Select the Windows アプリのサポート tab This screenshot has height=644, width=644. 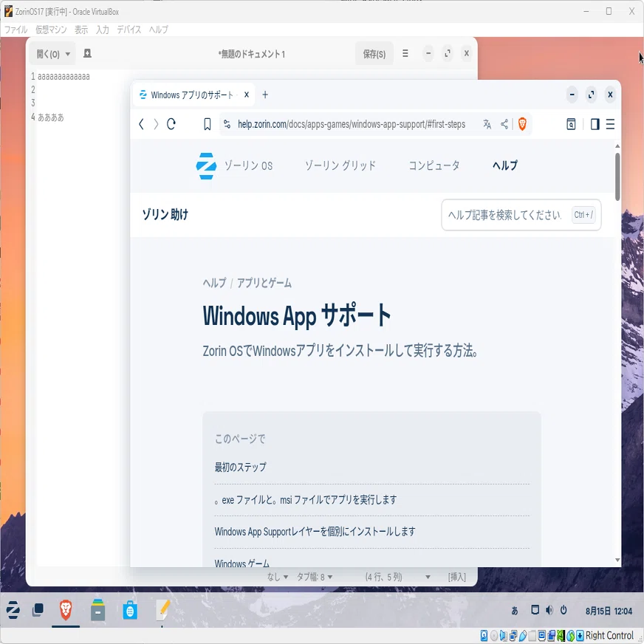[x=193, y=95]
